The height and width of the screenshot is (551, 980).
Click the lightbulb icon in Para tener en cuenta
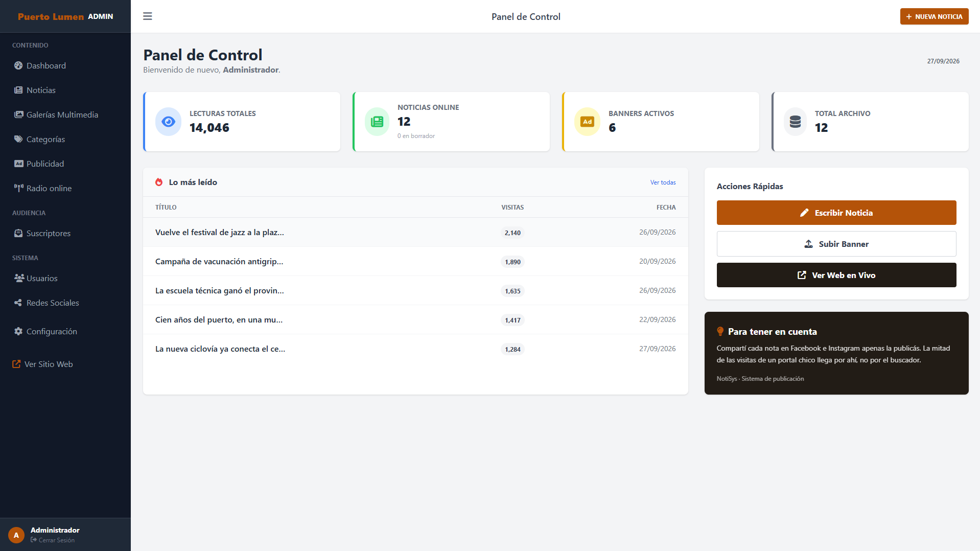[720, 331]
